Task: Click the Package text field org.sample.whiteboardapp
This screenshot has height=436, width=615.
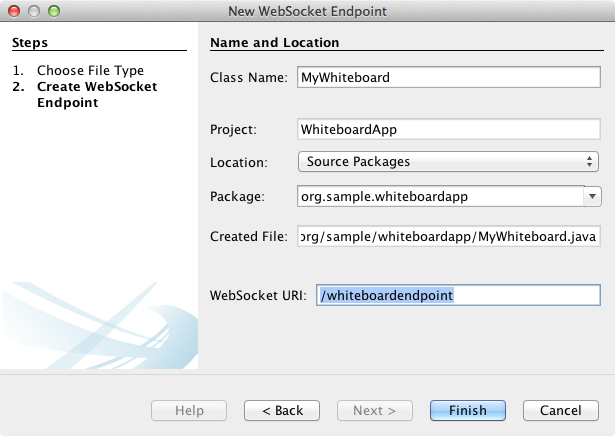Action: (440, 197)
